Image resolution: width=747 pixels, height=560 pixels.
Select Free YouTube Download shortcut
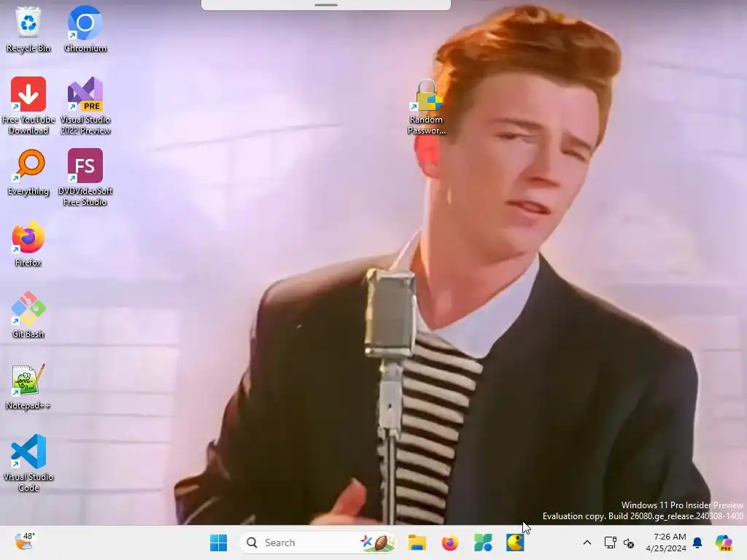pos(28,105)
